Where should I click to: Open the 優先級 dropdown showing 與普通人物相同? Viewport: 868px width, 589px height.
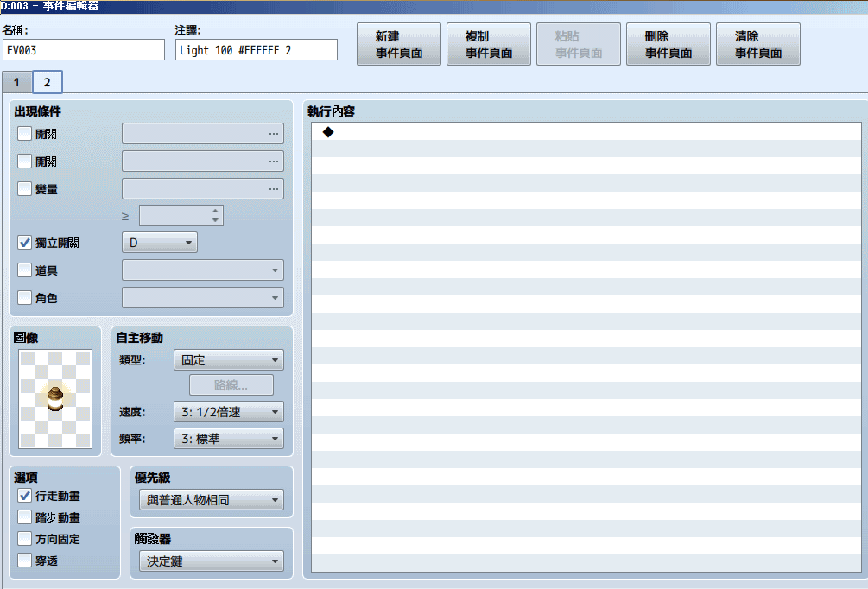coord(212,500)
